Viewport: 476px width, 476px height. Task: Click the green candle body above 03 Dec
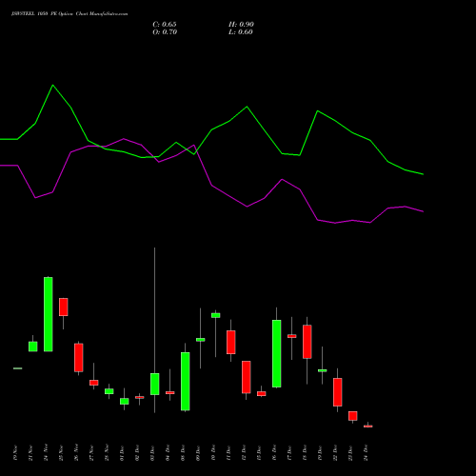155,384
